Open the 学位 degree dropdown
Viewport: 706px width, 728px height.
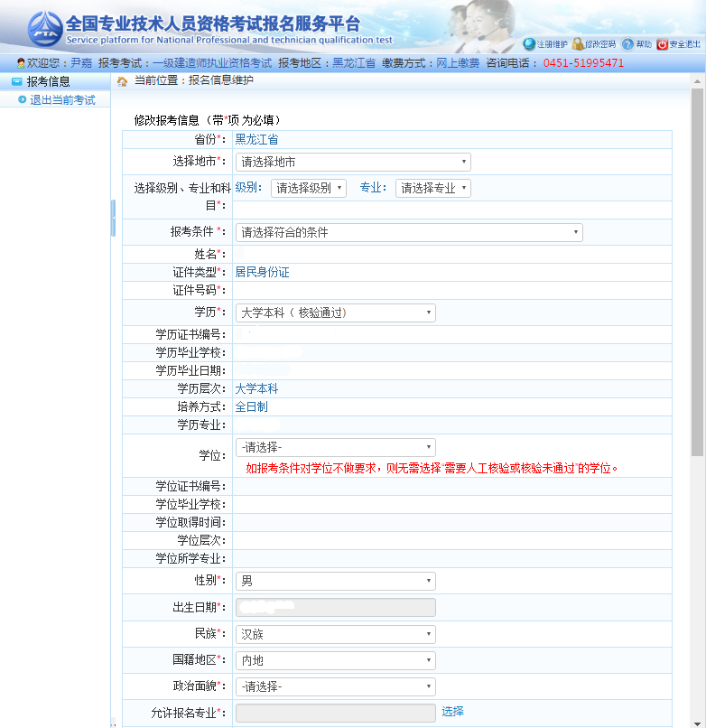point(335,447)
